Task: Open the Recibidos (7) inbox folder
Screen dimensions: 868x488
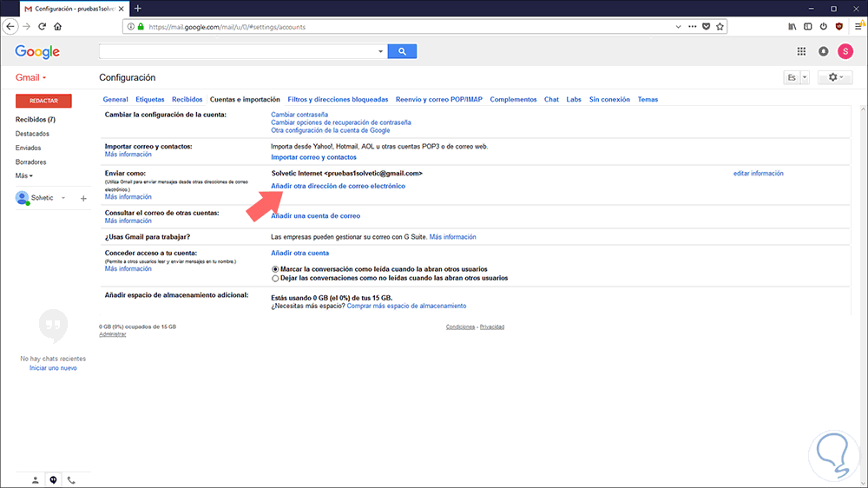Action: pyautogui.click(x=36, y=120)
